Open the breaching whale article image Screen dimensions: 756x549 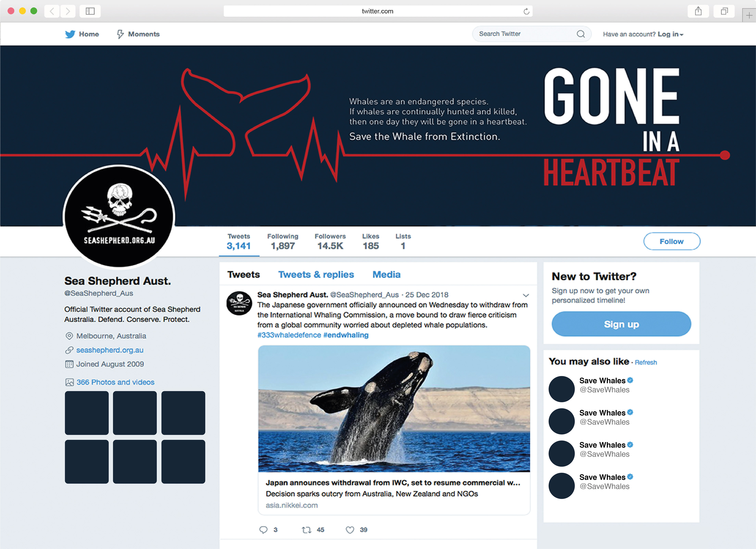tap(394, 409)
